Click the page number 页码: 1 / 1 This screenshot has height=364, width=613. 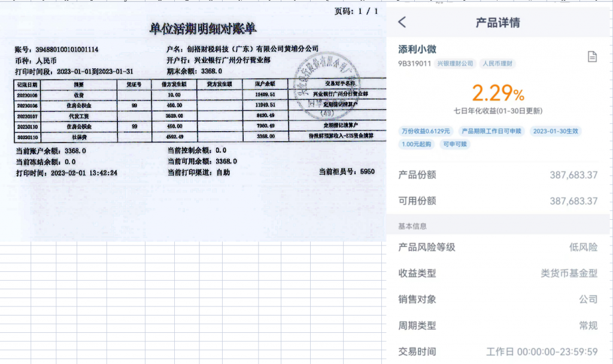point(356,11)
